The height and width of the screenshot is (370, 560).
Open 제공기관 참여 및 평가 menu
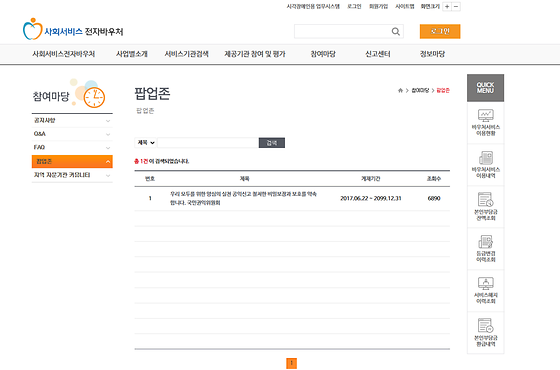click(x=255, y=54)
